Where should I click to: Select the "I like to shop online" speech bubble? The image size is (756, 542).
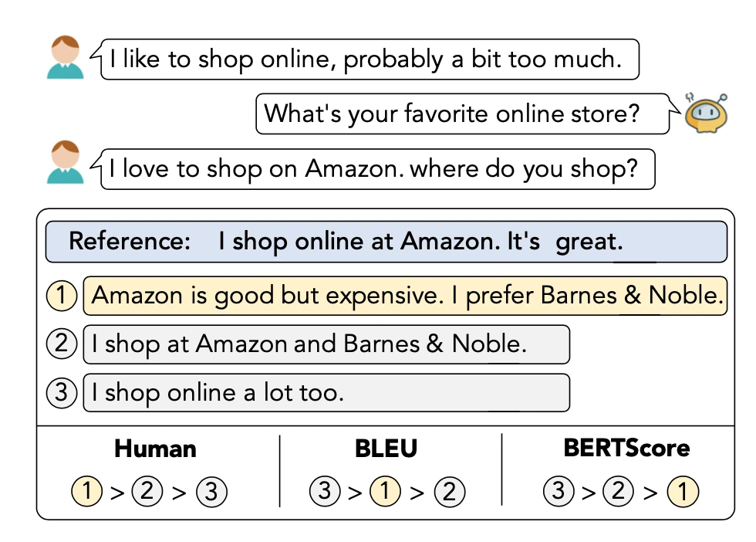pyautogui.click(x=370, y=59)
